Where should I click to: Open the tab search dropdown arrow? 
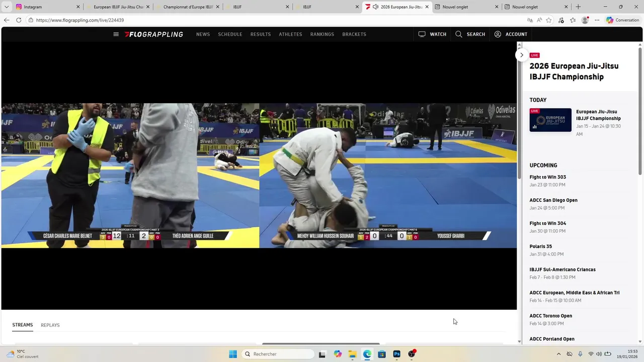point(7,7)
